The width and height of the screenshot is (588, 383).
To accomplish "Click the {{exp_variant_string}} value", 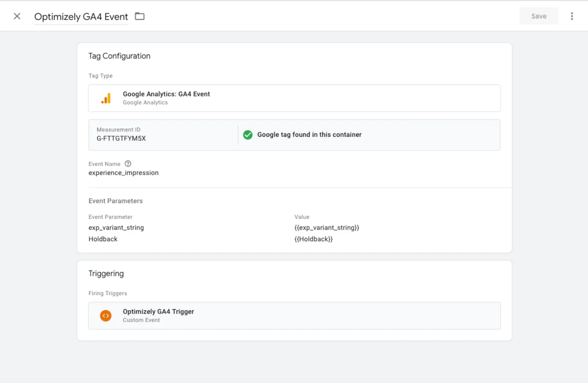I will click(327, 228).
